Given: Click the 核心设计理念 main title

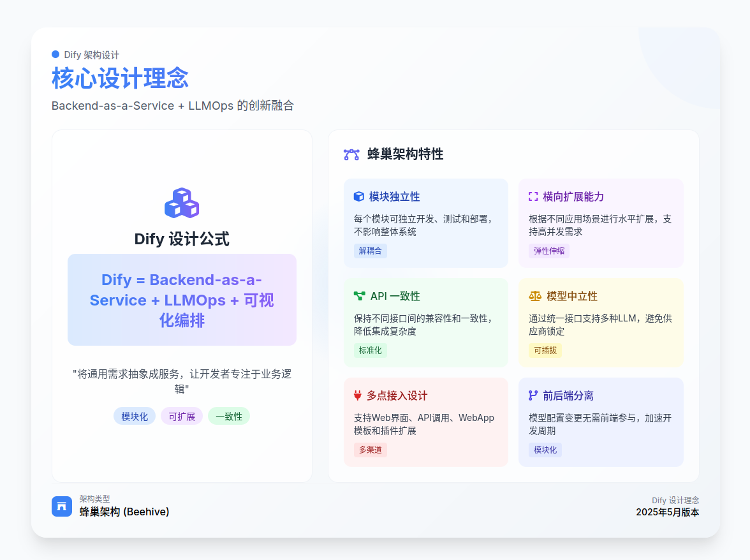Looking at the screenshot, I should (120, 78).
